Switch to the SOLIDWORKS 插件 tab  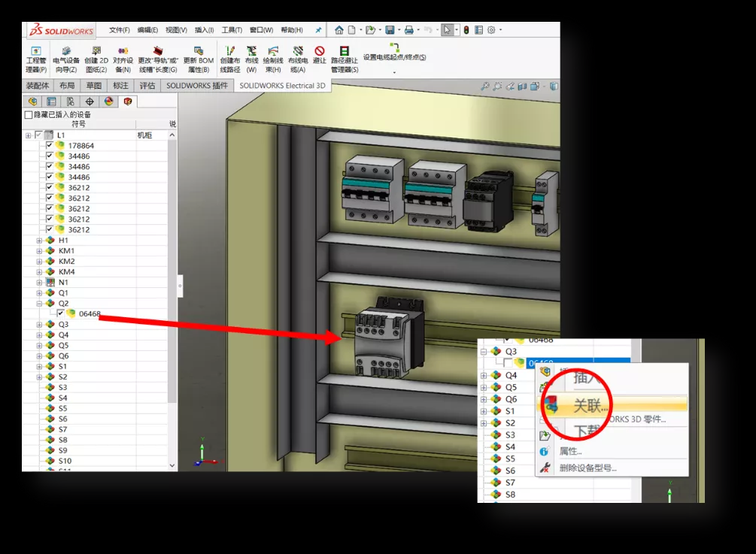(196, 86)
